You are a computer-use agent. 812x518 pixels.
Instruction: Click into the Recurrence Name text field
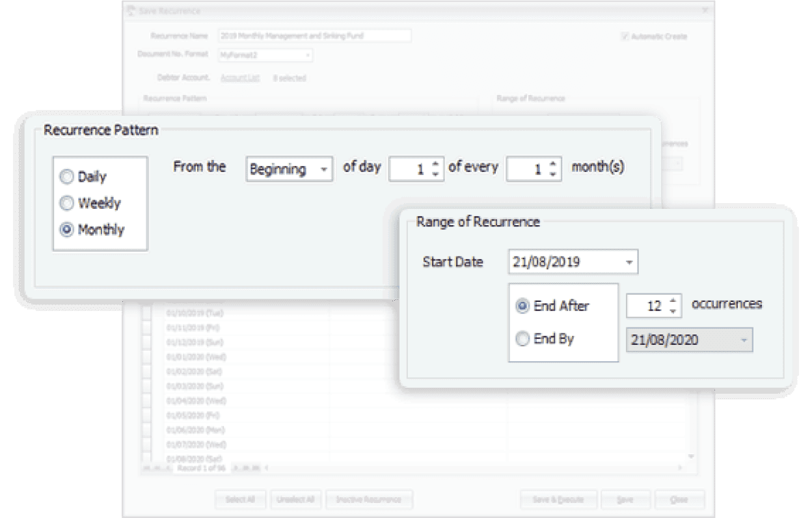(314, 36)
